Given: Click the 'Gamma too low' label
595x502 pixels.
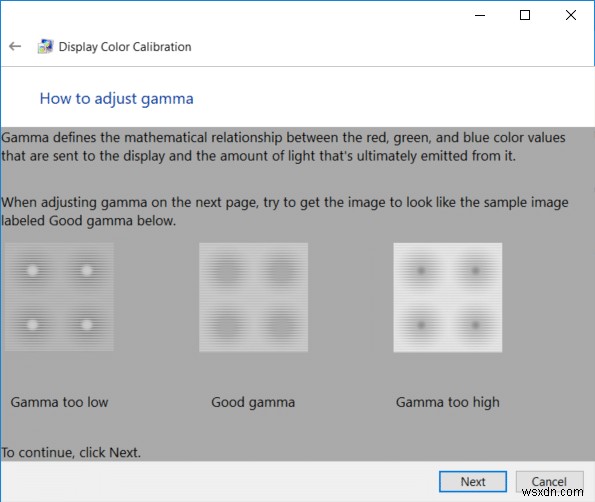Looking at the screenshot, I should pos(60,402).
